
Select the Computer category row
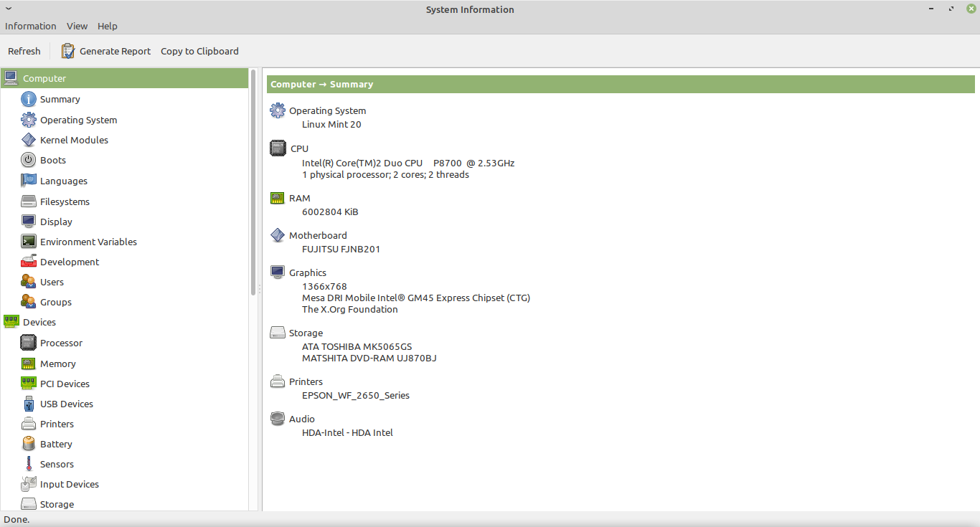pos(124,78)
